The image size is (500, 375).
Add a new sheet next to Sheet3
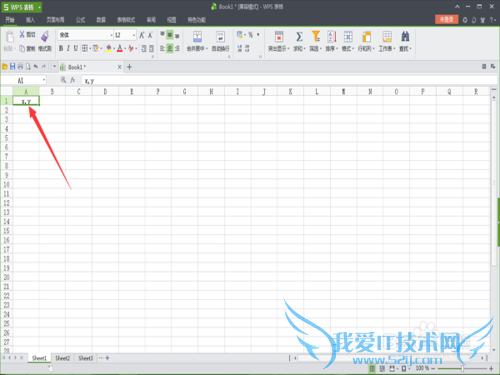107,358
